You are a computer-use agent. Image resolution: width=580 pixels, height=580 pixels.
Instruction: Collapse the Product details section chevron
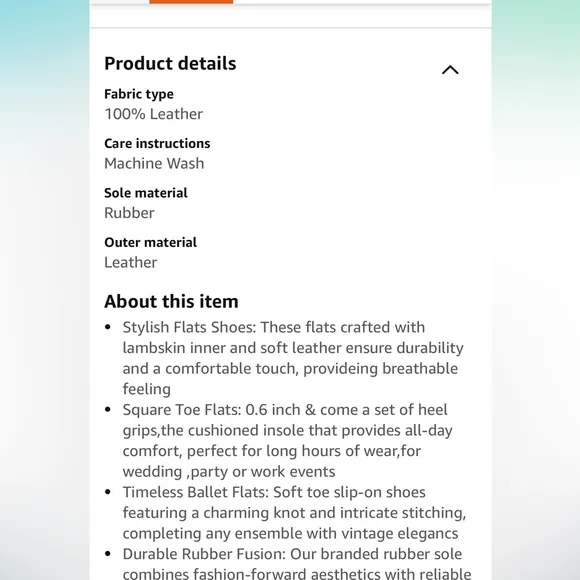[x=450, y=70]
